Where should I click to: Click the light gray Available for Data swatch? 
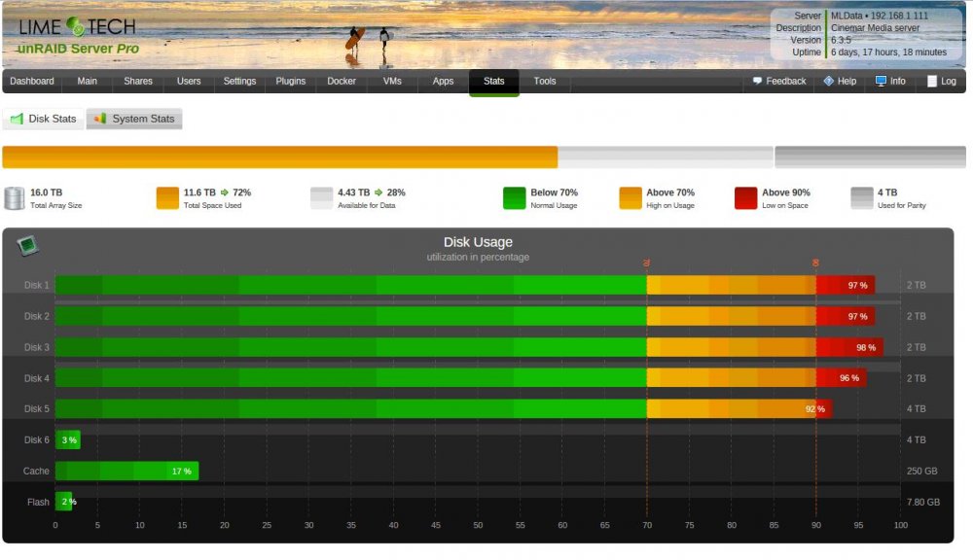[321, 197]
